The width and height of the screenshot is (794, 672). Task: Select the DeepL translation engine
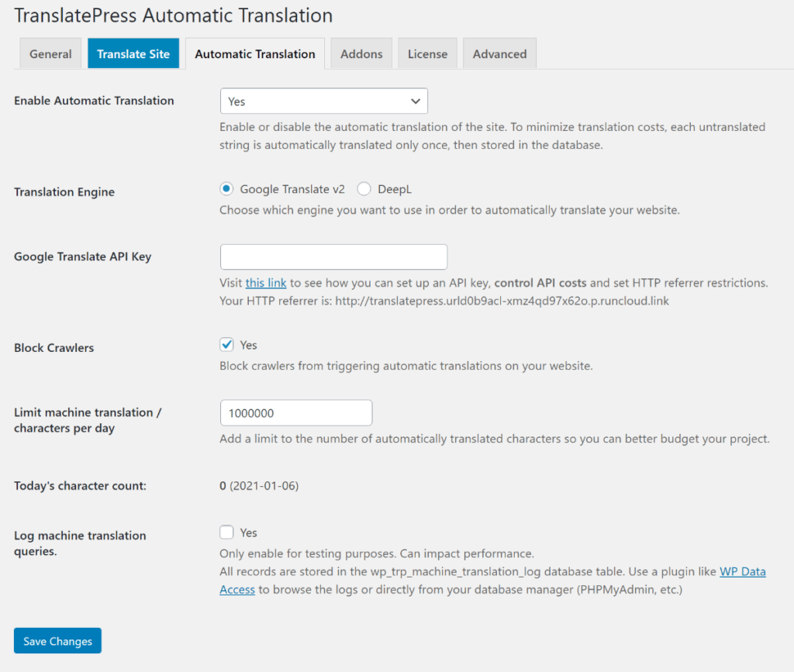coord(364,188)
